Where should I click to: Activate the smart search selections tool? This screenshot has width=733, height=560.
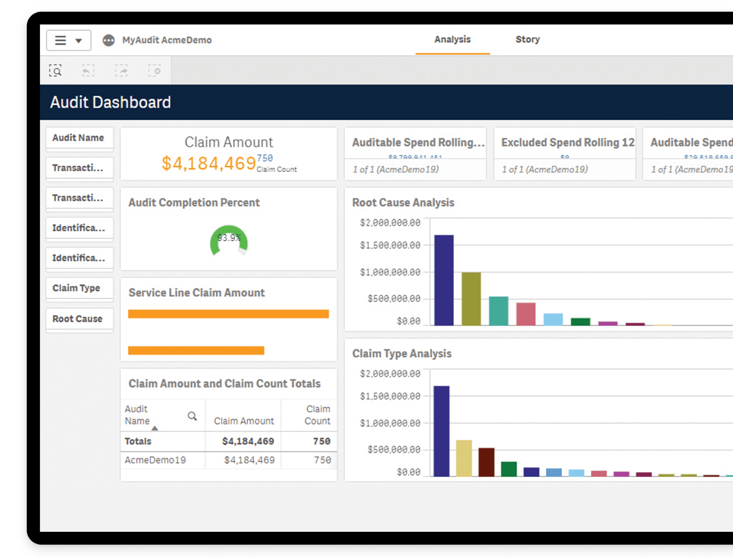click(55, 71)
